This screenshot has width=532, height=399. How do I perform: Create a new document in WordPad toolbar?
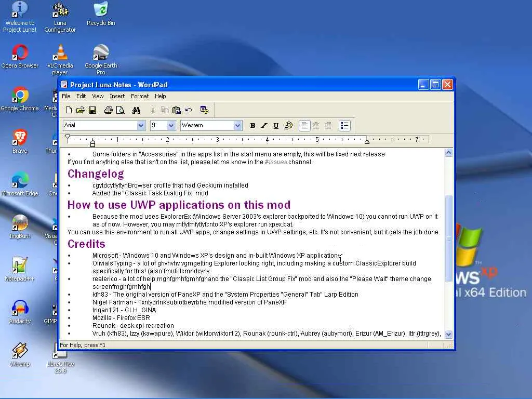(69, 110)
